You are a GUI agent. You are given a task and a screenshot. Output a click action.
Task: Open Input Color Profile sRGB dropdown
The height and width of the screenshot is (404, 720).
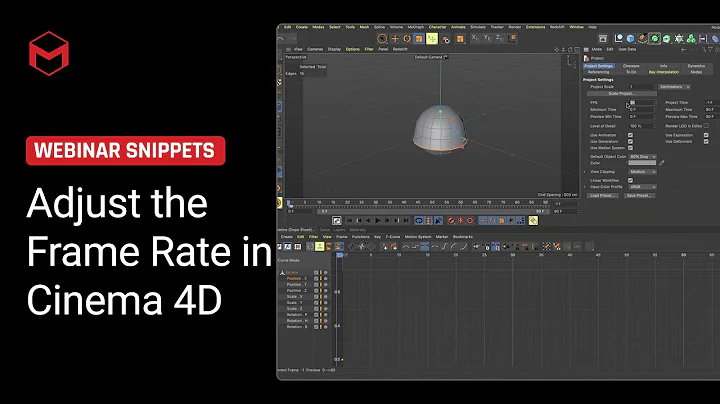(x=642, y=187)
